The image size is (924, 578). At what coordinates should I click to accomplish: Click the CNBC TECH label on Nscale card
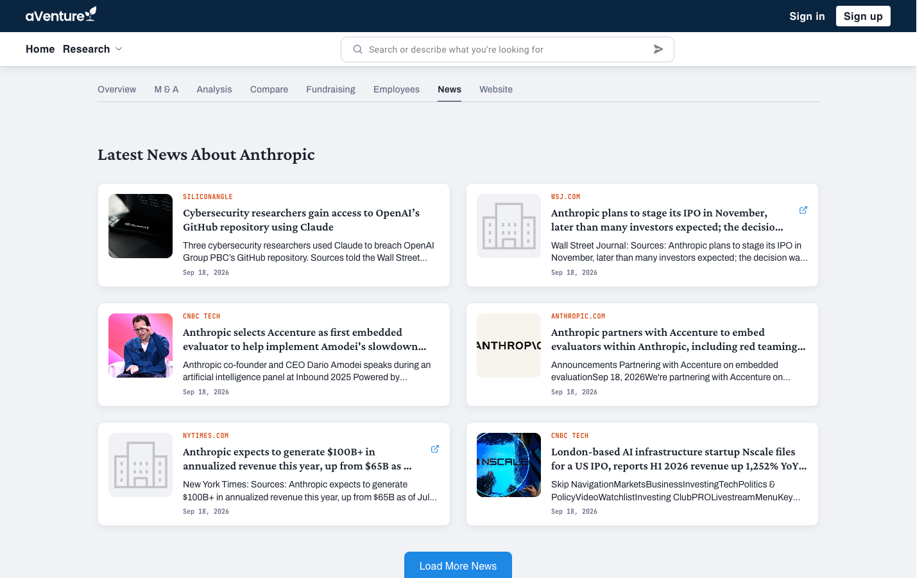(570, 435)
